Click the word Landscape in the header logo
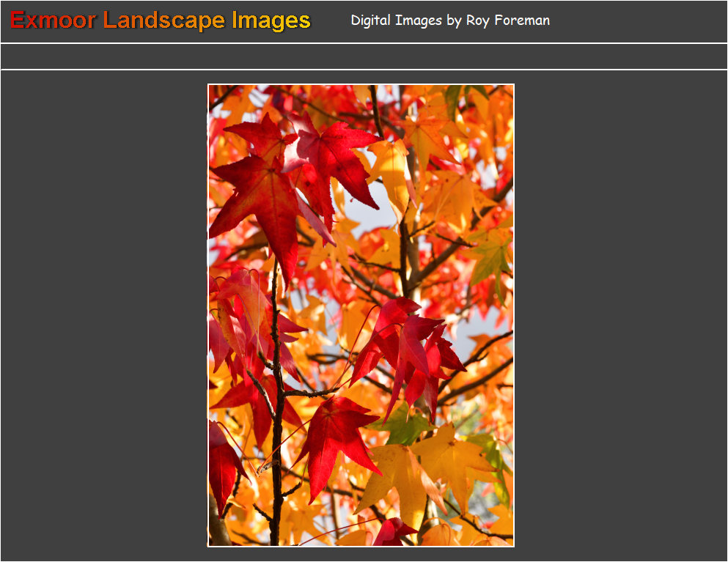The image size is (728, 562). [x=164, y=21]
